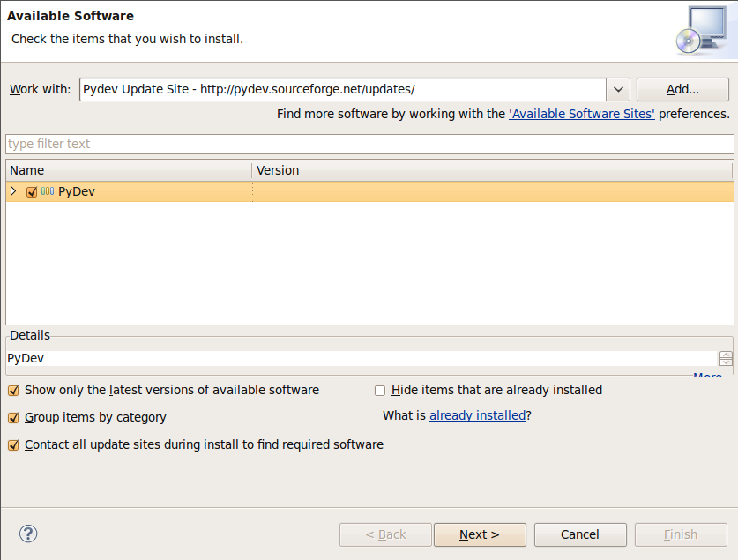Click the 'already installed' link

click(x=477, y=415)
